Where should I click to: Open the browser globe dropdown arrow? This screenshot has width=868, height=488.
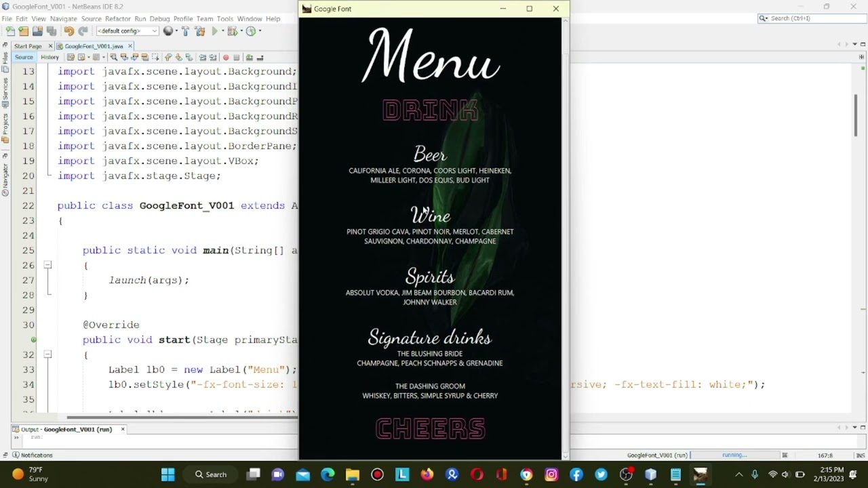pyautogui.click(x=176, y=31)
